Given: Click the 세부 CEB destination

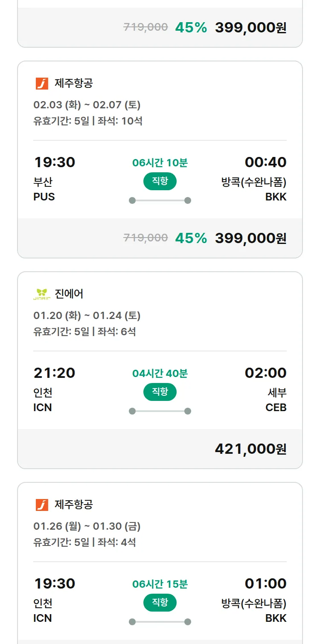Looking at the screenshot, I should point(276,400).
